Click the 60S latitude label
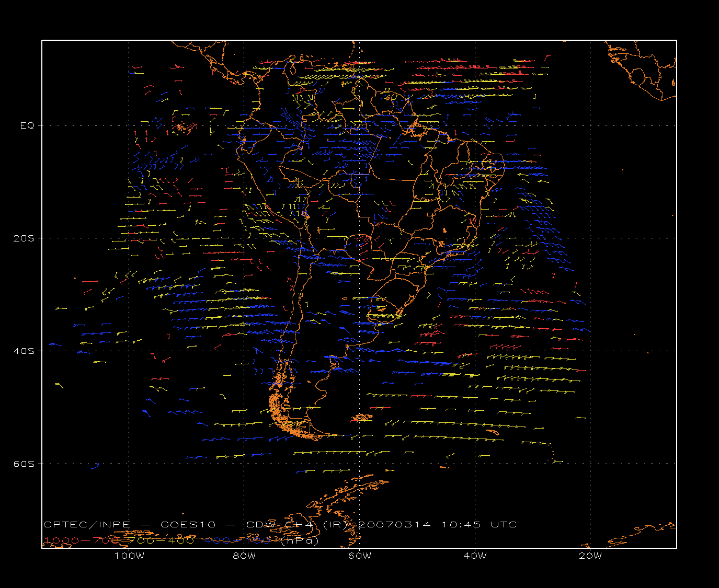Screen dimensions: 719x588 (24, 464)
